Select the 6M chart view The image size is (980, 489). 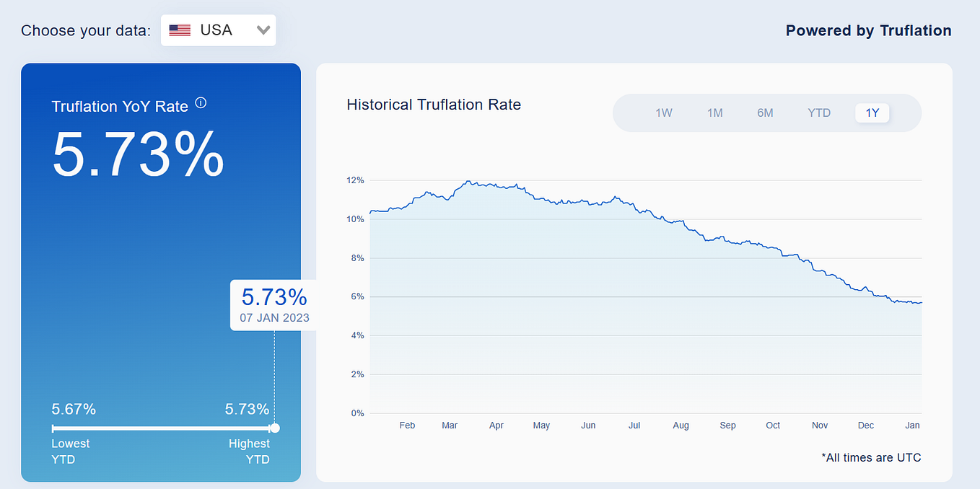coord(765,113)
